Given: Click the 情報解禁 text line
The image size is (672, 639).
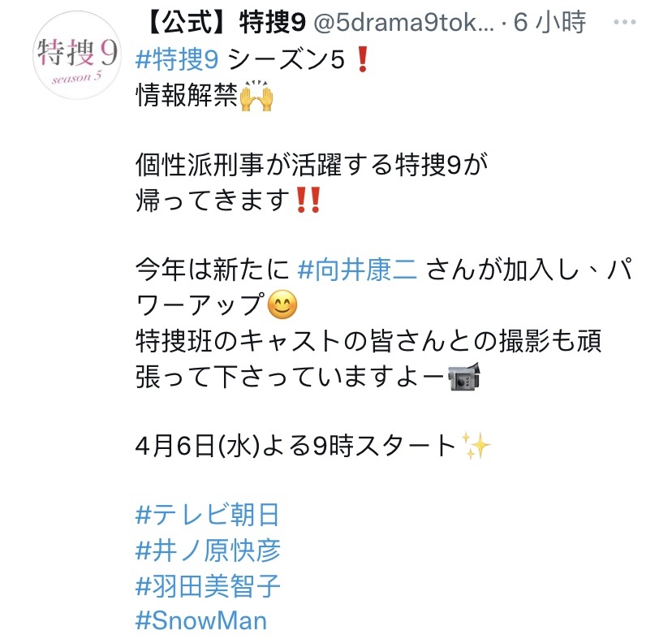Looking at the screenshot, I should click(x=187, y=95).
